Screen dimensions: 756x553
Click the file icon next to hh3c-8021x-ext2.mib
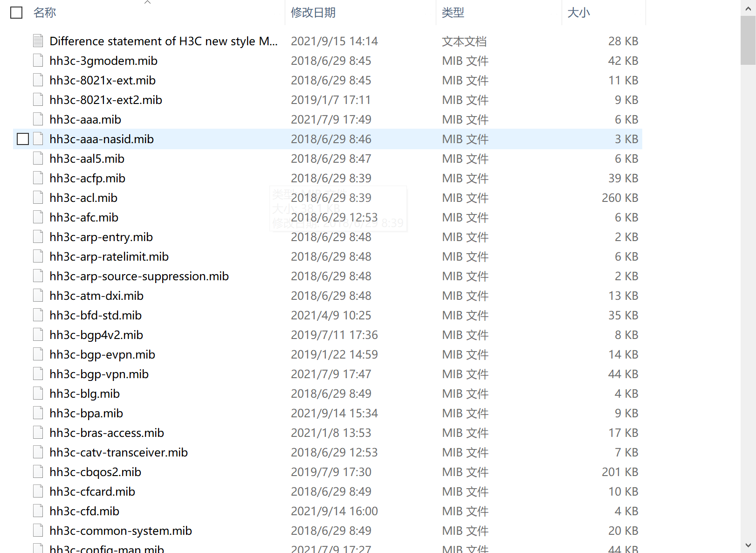(38, 100)
